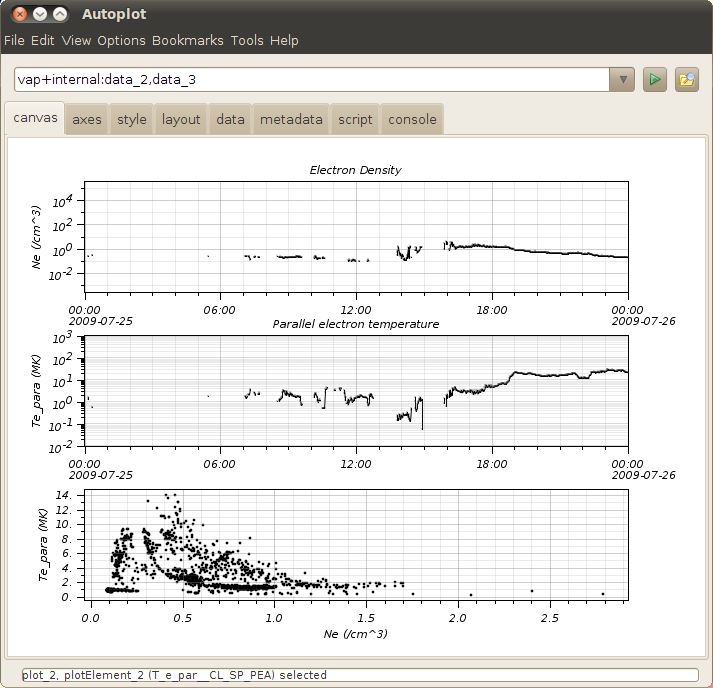This screenshot has height=688, width=713.
Task: Click the green play button to plot the URI
Action: pyautogui.click(x=655, y=80)
